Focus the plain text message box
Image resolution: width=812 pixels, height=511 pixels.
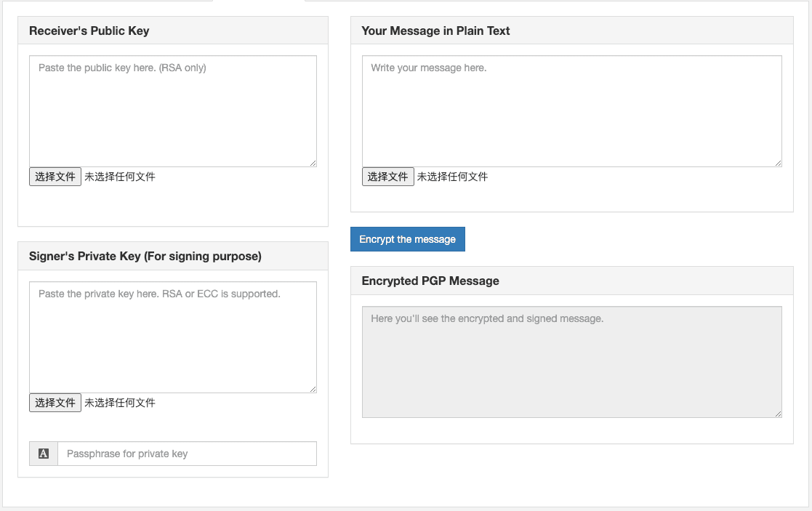(x=571, y=111)
